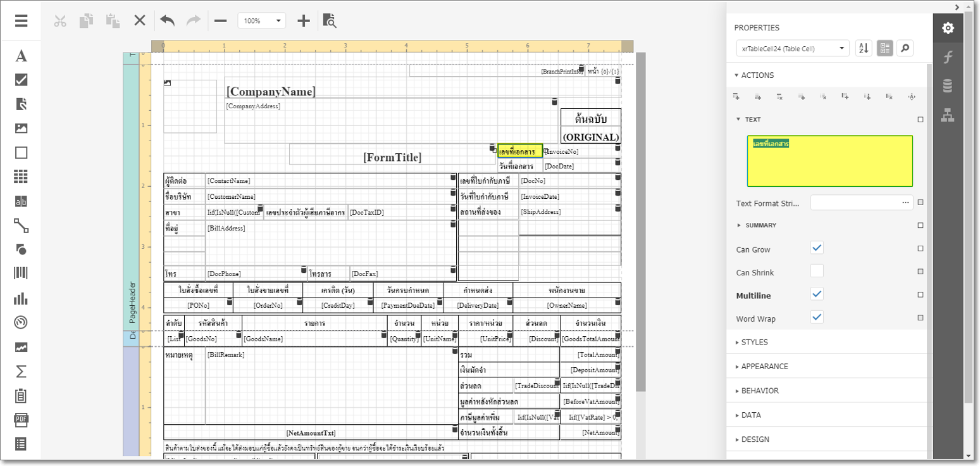This screenshot has height=466, width=980.
Task: Select the Line control tool
Action: (21, 225)
